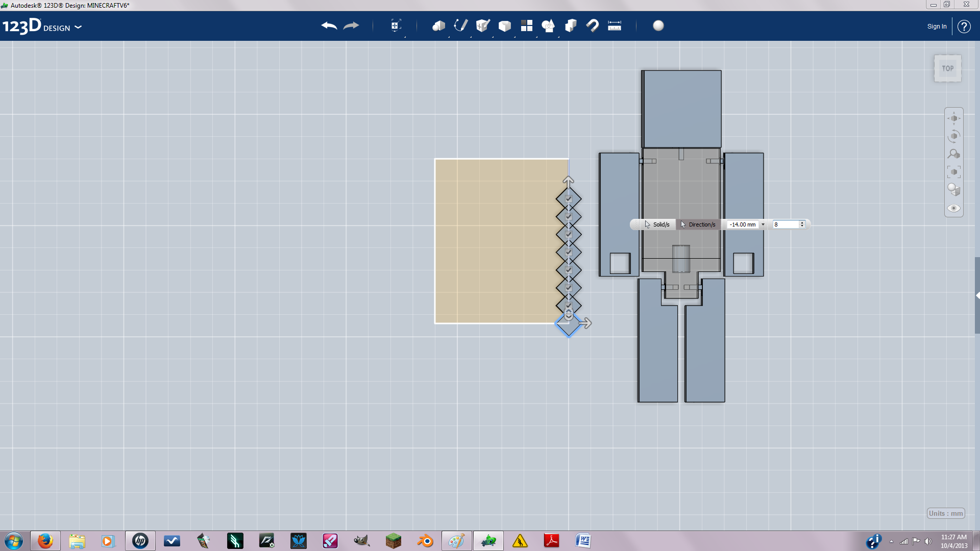
Task: Select the Zoom magnifier navigation tool
Action: coord(954,154)
